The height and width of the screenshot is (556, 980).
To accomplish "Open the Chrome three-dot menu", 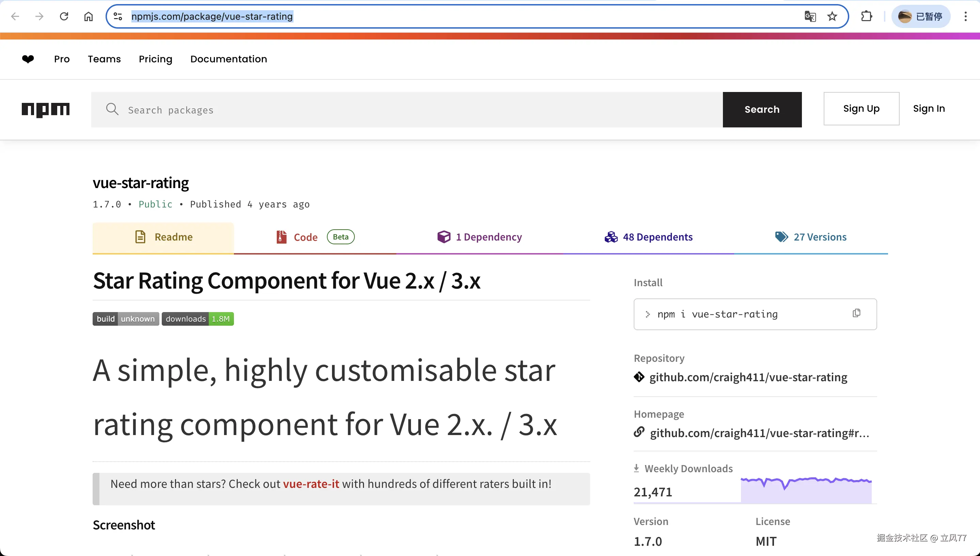I will point(965,16).
